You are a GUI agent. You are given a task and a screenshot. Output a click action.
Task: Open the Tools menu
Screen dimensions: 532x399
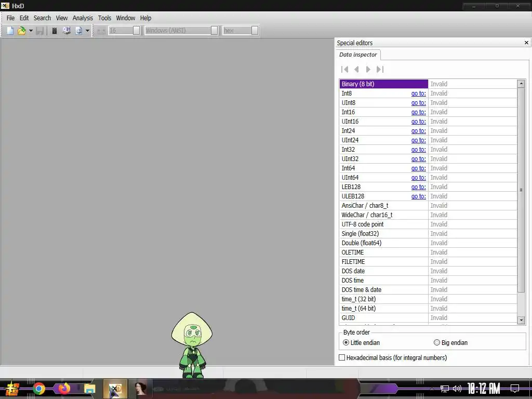104,18
